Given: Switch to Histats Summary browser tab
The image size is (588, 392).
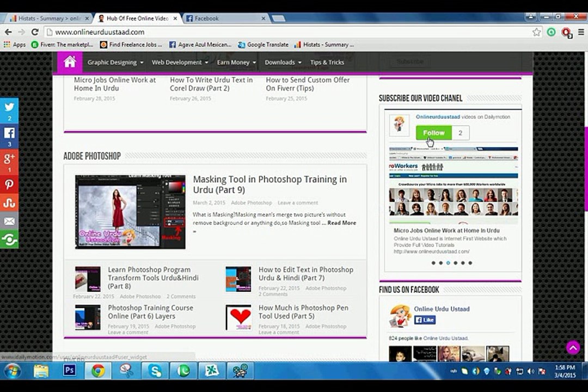Looking at the screenshot, I should click(48, 18).
